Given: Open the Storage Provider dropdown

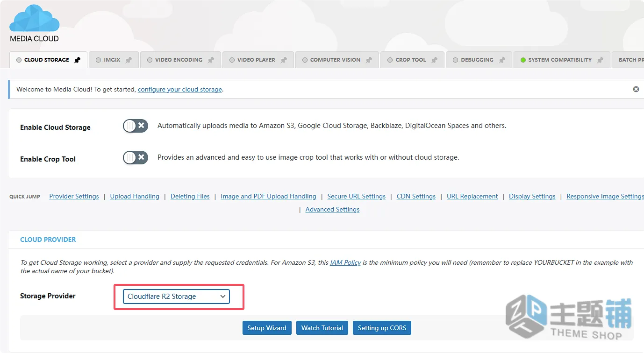Looking at the screenshot, I should pyautogui.click(x=176, y=297).
